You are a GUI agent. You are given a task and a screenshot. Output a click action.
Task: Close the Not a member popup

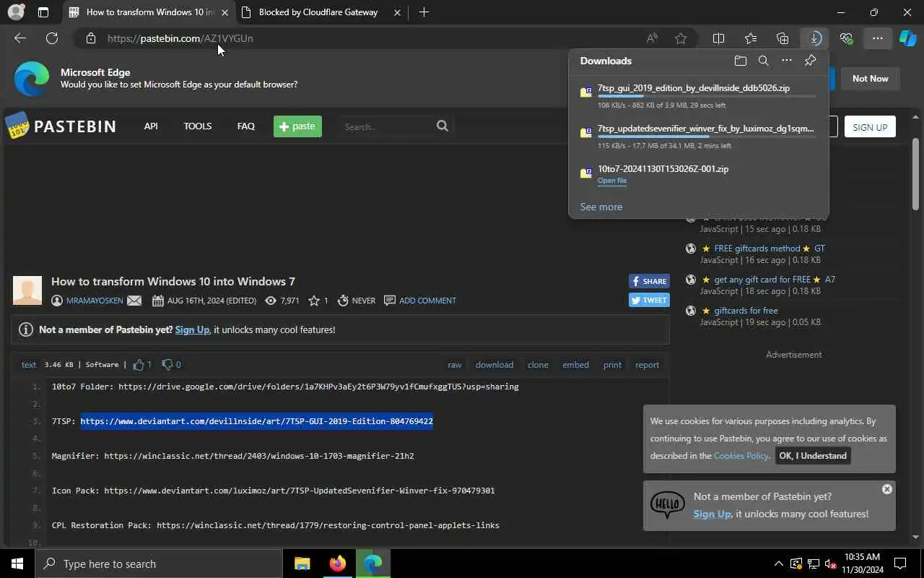tap(887, 489)
